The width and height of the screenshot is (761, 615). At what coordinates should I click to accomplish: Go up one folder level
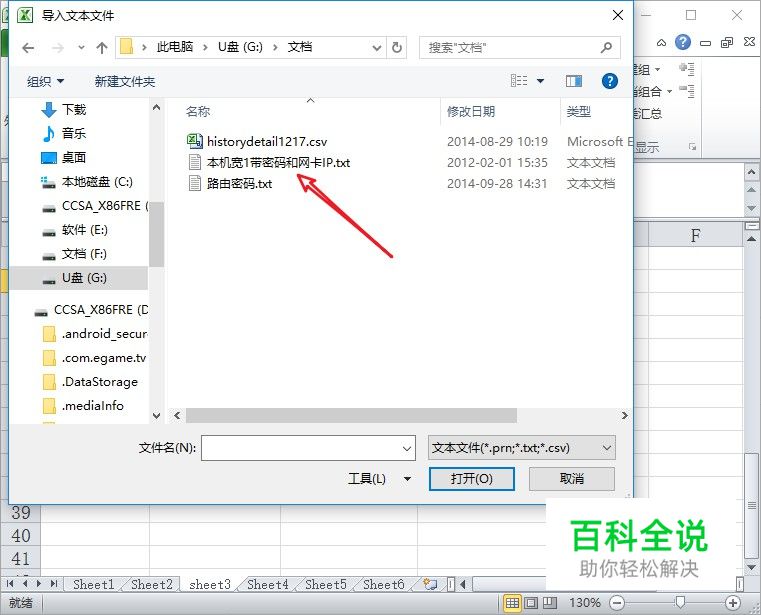tap(101, 48)
